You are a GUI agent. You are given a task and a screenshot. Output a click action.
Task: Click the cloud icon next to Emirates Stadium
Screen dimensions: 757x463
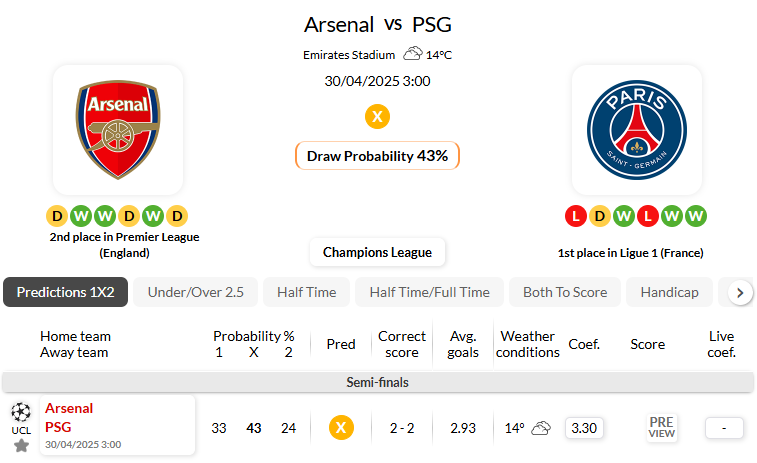tap(413, 53)
